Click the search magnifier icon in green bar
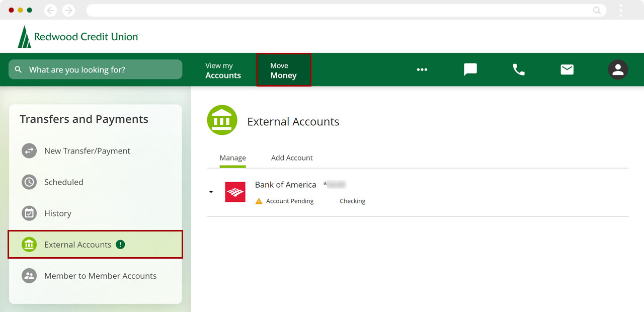 click(x=19, y=69)
